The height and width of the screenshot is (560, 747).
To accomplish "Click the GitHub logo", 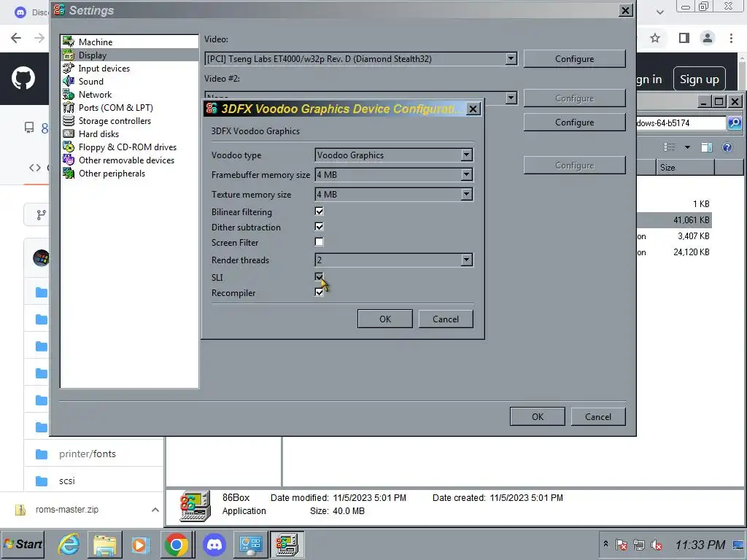I will [x=23, y=78].
